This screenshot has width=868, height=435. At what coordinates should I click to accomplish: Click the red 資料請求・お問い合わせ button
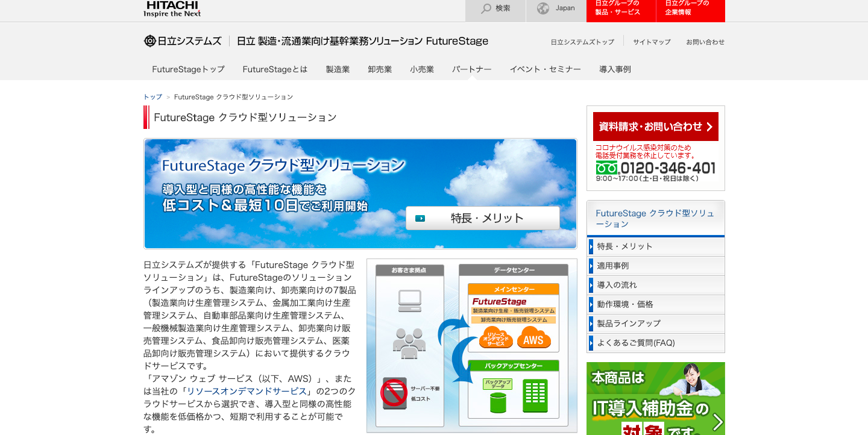pos(656,127)
